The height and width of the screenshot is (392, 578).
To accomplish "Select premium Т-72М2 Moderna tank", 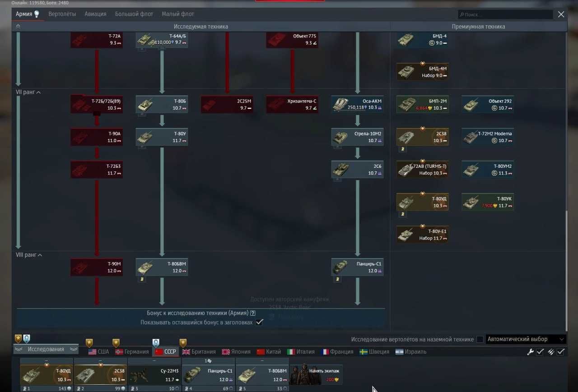I will tap(488, 137).
